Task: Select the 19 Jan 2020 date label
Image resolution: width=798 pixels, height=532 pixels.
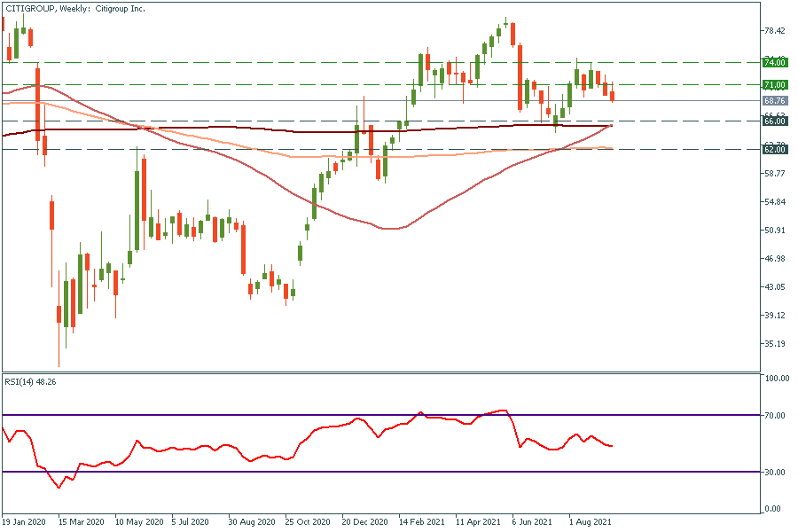Action: pos(24,523)
